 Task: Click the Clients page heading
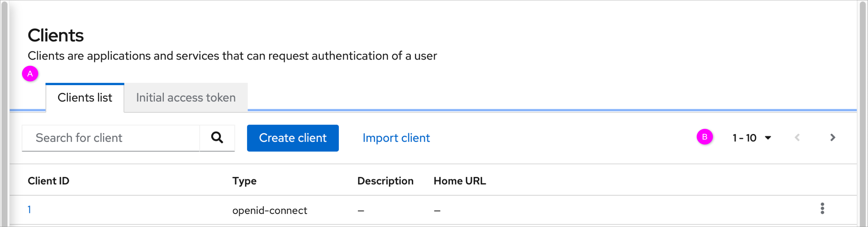click(56, 35)
